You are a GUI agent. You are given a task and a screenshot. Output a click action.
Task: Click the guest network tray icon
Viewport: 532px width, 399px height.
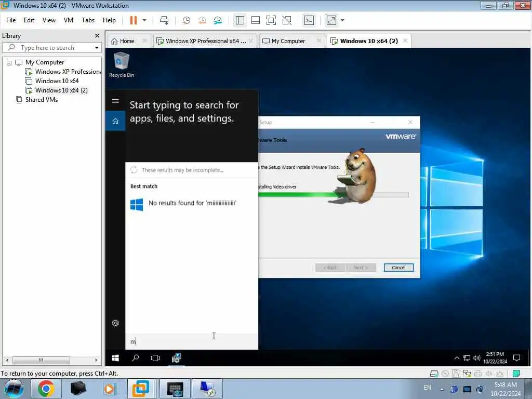click(x=467, y=358)
